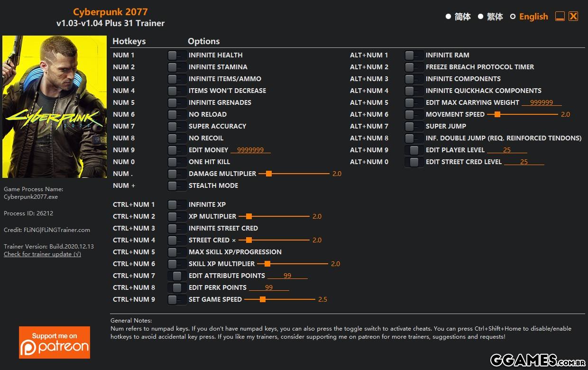This screenshot has width=588, height=370.
Task: Click the Patreon support logo
Action: (55, 342)
